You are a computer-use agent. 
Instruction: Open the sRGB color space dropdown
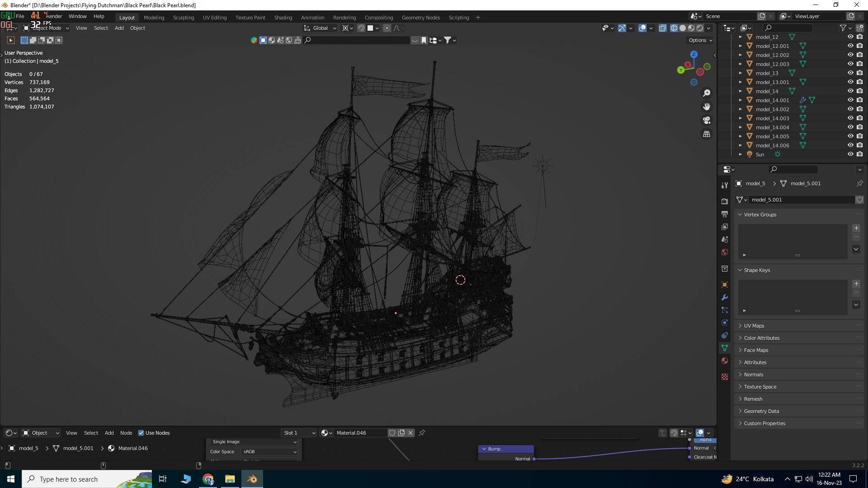[269, 452]
